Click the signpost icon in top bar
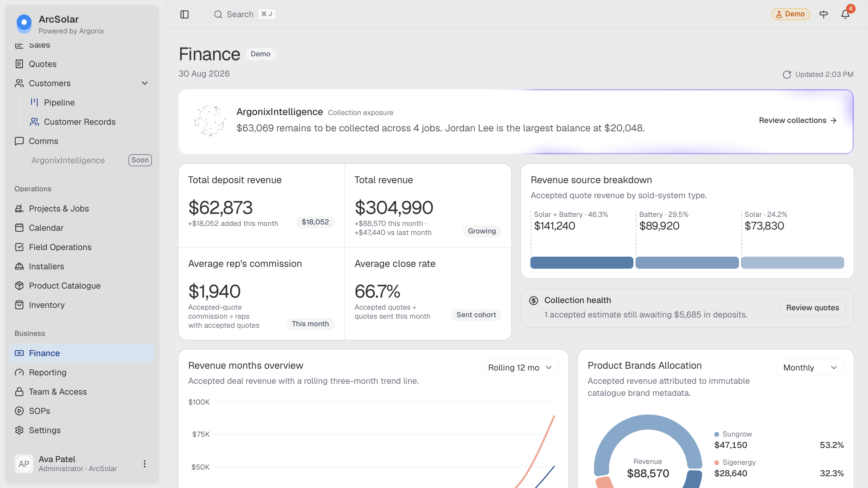This screenshot has height=488, width=868. click(x=823, y=14)
